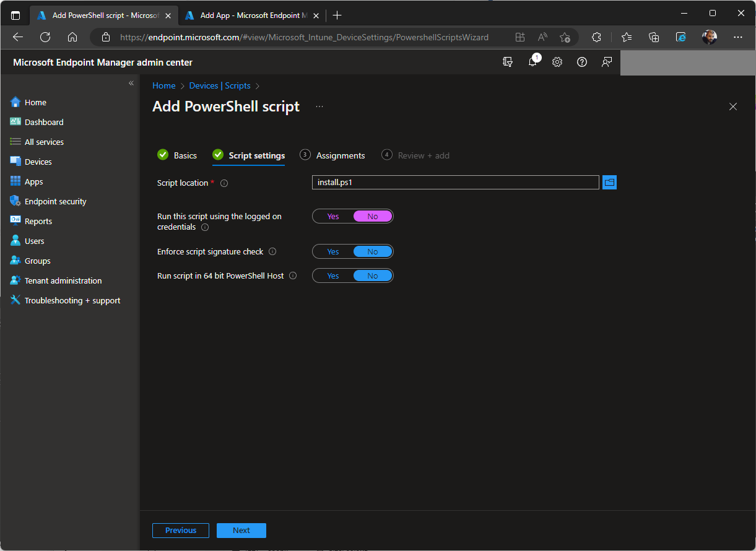
Task: Click the Previous button
Action: coord(181,531)
